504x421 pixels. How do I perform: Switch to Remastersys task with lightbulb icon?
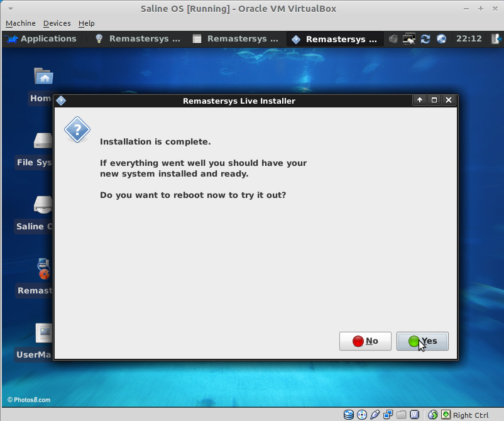click(138, 39)
